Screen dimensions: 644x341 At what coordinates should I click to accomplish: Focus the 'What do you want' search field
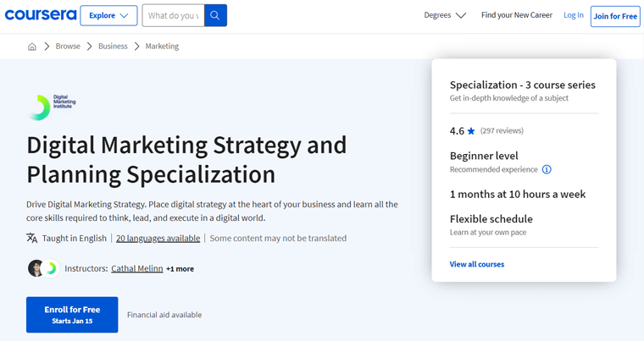click(x=174, y=15)
